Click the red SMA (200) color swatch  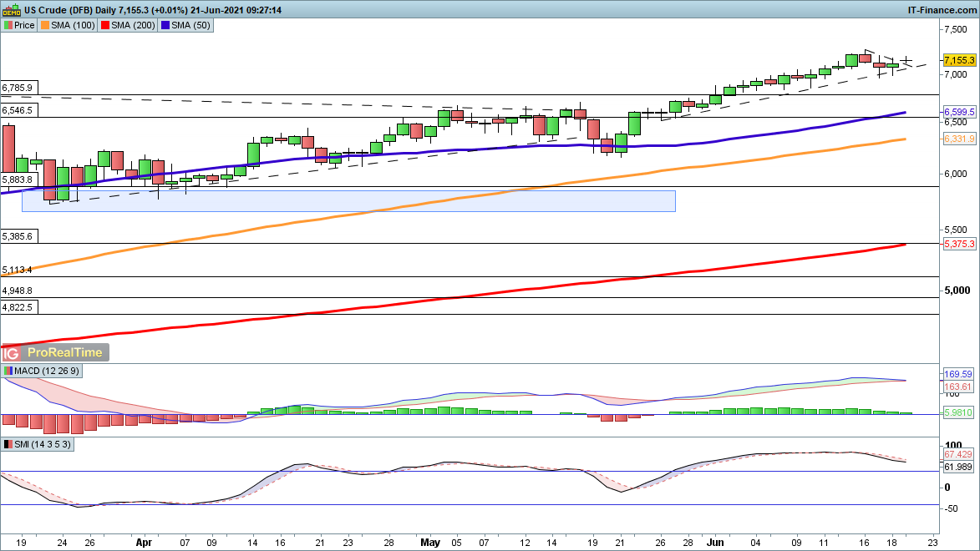[105, 25]
